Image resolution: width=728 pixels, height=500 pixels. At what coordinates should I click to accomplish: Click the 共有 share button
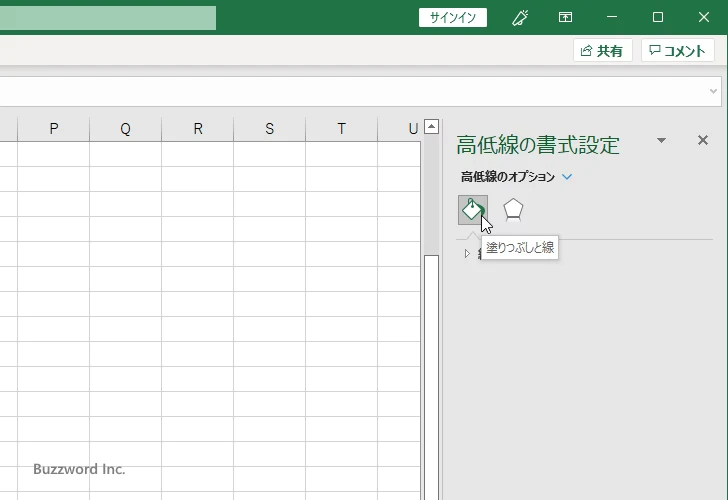[x=602, y=51]
